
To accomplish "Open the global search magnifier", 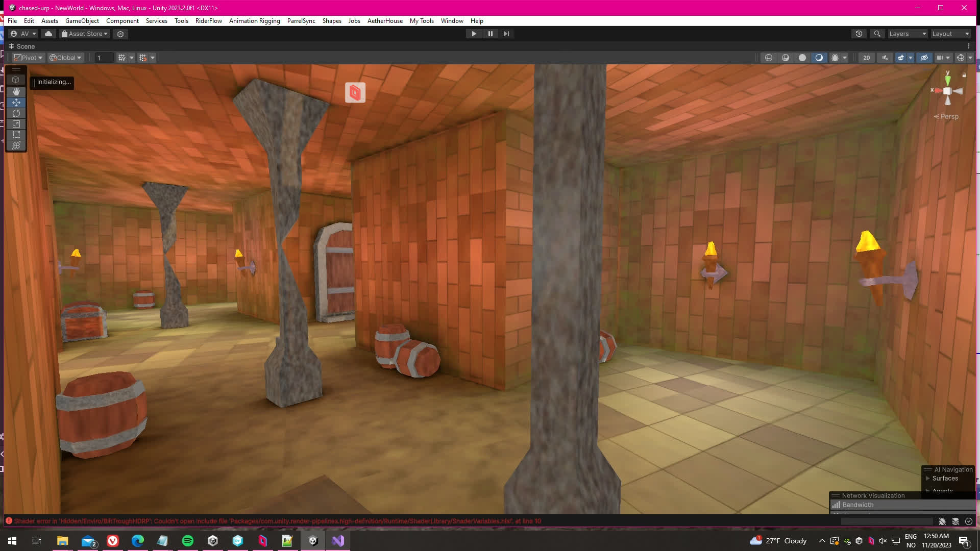I will point(877,34).
